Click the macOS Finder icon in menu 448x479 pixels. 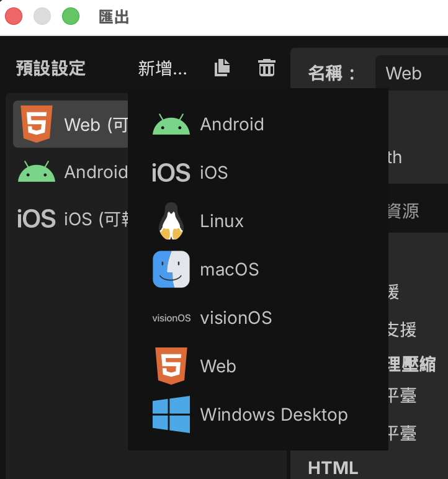[x=171, y=269]
